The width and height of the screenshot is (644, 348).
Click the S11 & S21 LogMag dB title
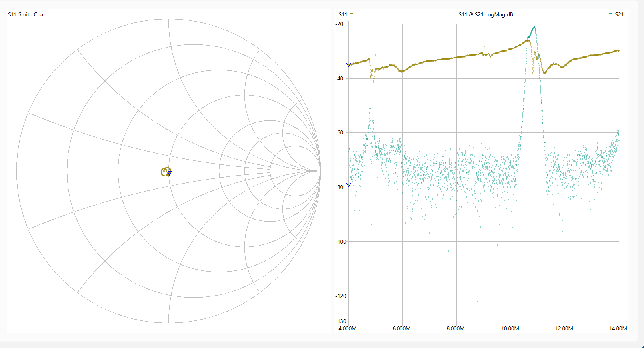tap(486, 14)
